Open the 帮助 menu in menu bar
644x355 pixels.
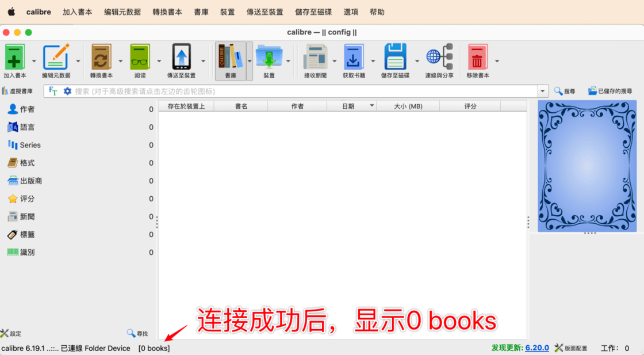(377, 12)
